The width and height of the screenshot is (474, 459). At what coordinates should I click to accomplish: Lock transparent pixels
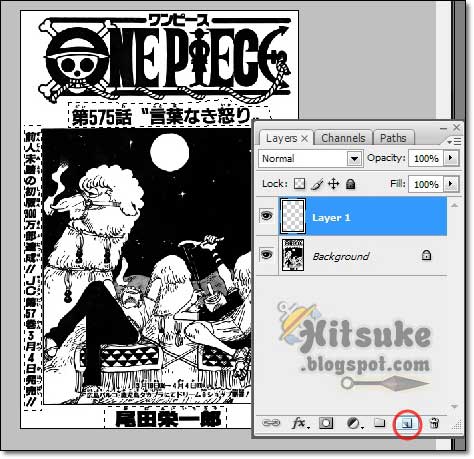[299, 184]
